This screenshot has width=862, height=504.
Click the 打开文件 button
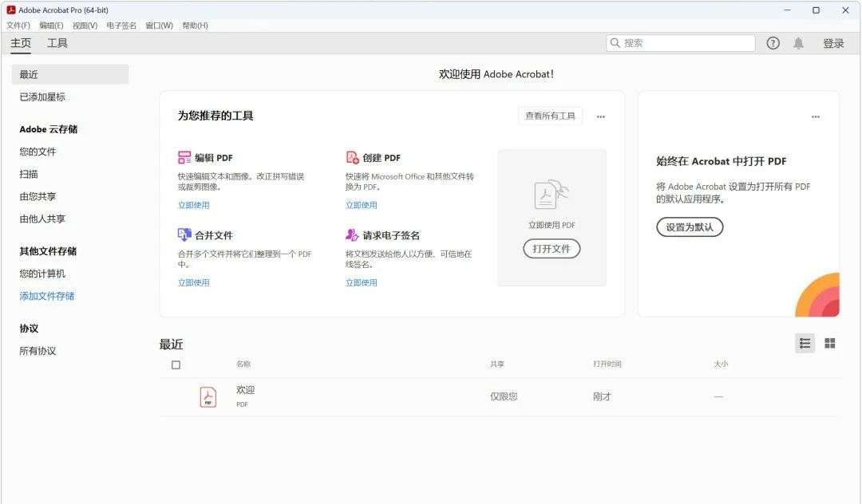tap(552, 249)
